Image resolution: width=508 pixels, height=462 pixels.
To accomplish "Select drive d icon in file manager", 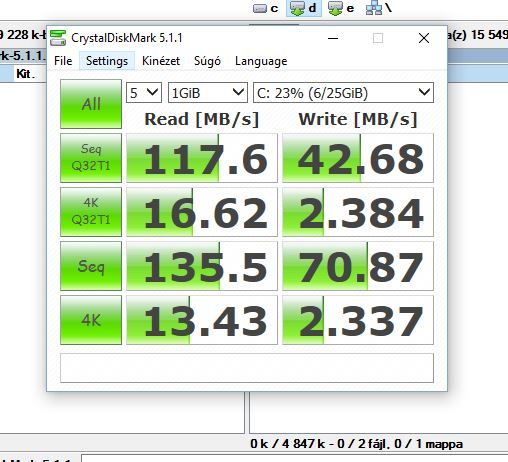I will 304,8.
